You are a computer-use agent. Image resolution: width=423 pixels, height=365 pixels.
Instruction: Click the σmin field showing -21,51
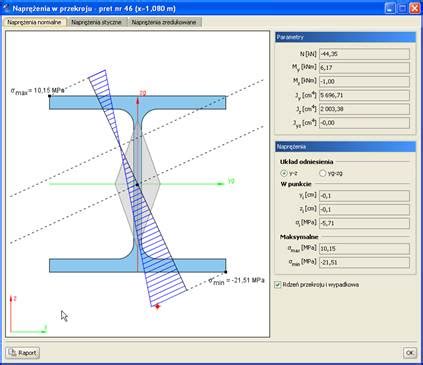pyautogui.click(x=364, y=262)
